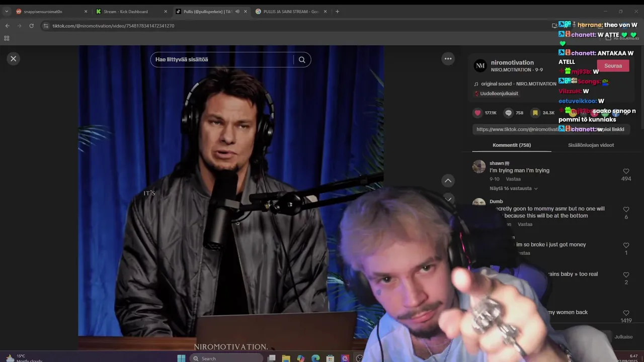Close the TikTok video viewer with X

click(14, 59)
